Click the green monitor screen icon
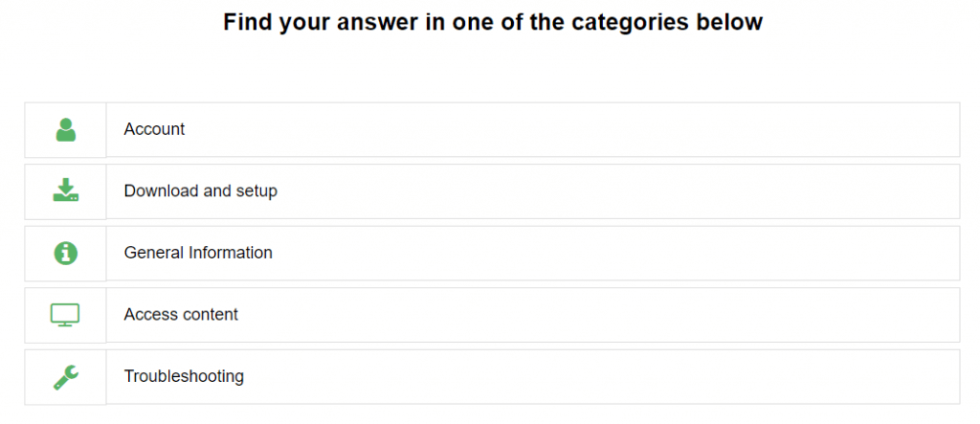Screen dimensions: 980x424 [65, 315]
